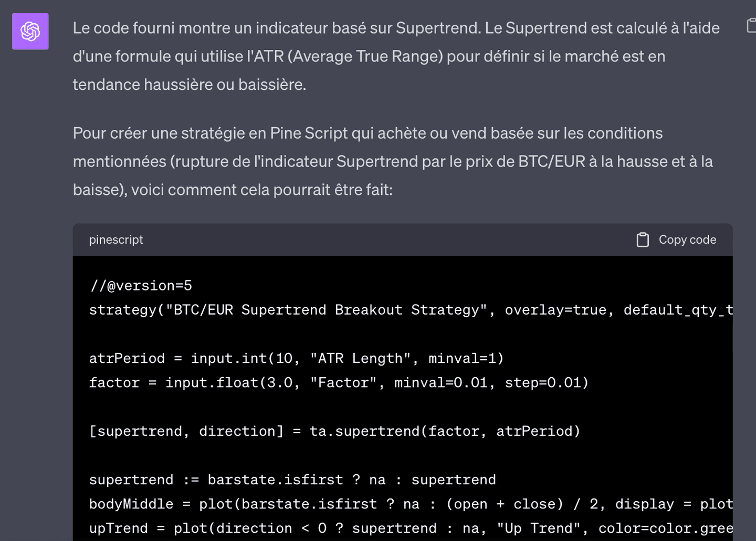
Task: Click the ChatGPT logo avatar
Action: (x=30, y=32)
